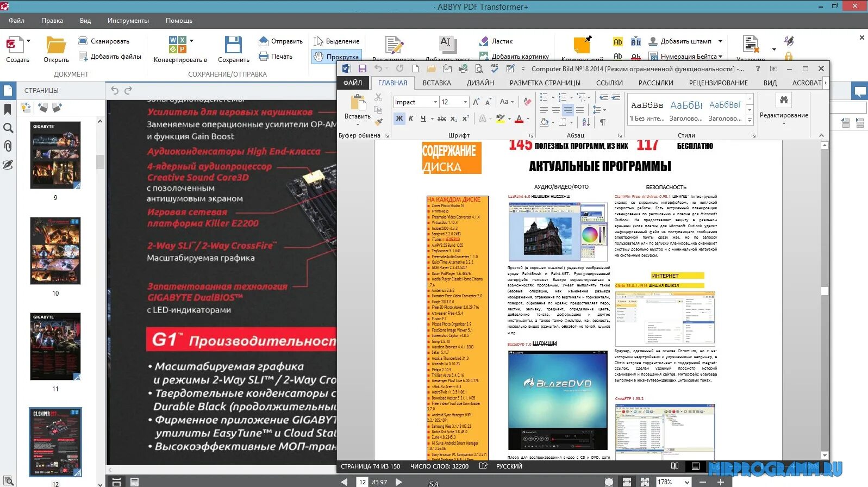Click Word Save icon in quick access toolbar
This screenshot has width=868, height=487.
[x=363, y=69]
